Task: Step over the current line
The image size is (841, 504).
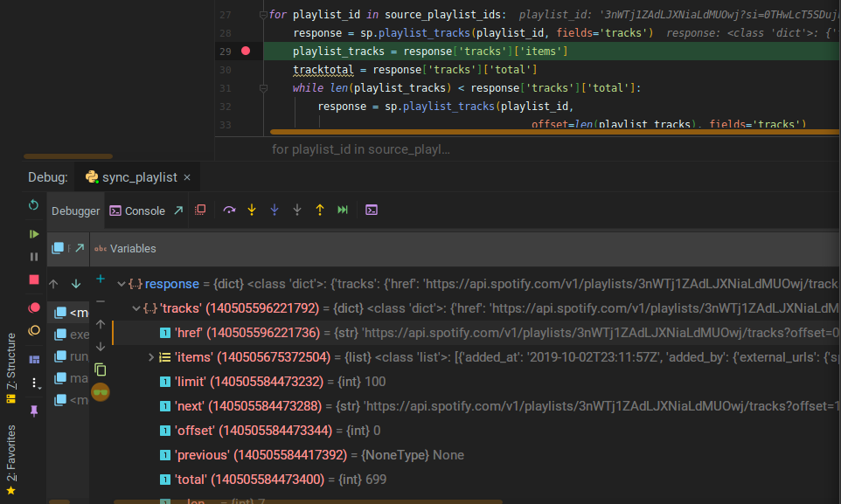Action: click(x=229, y=210)
